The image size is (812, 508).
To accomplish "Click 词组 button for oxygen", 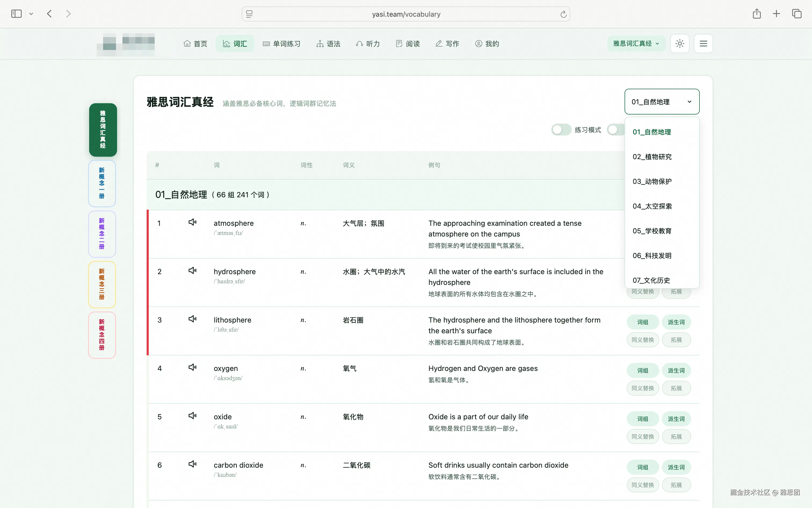I will (x=643, y=370).
